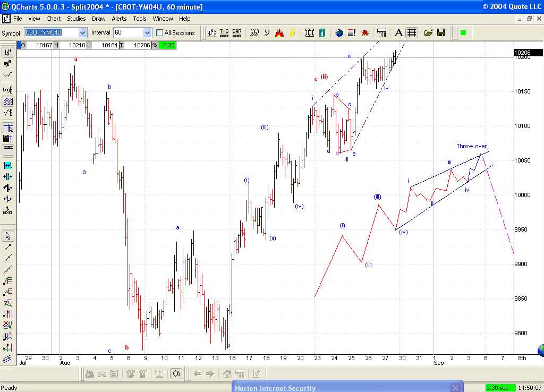Screen dimensions: 544x392
Task: Select the Fibonacci retracement lines tool
Action: [x=7, y=280]
